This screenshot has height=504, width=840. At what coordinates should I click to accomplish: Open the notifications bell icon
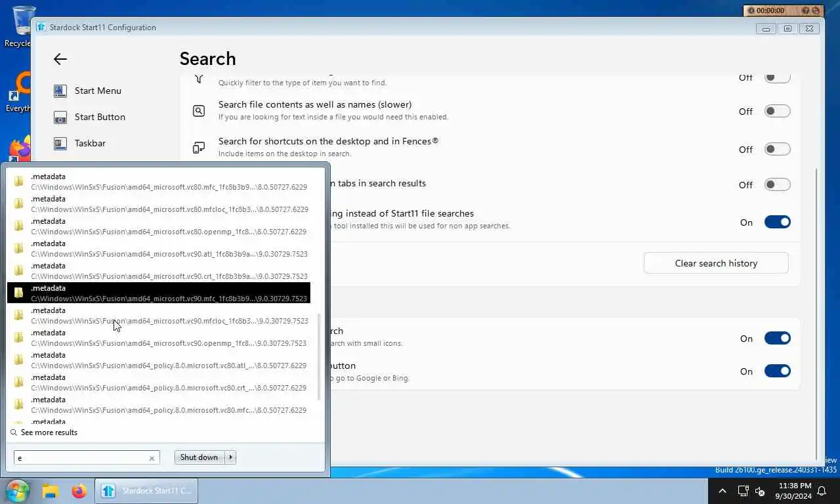pyautogui.click(x=822, y=491)
